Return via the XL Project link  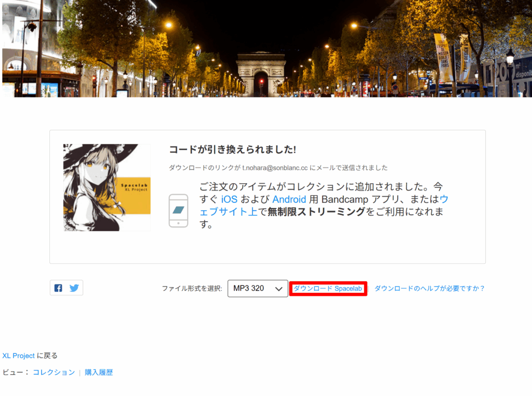point(19,356)
